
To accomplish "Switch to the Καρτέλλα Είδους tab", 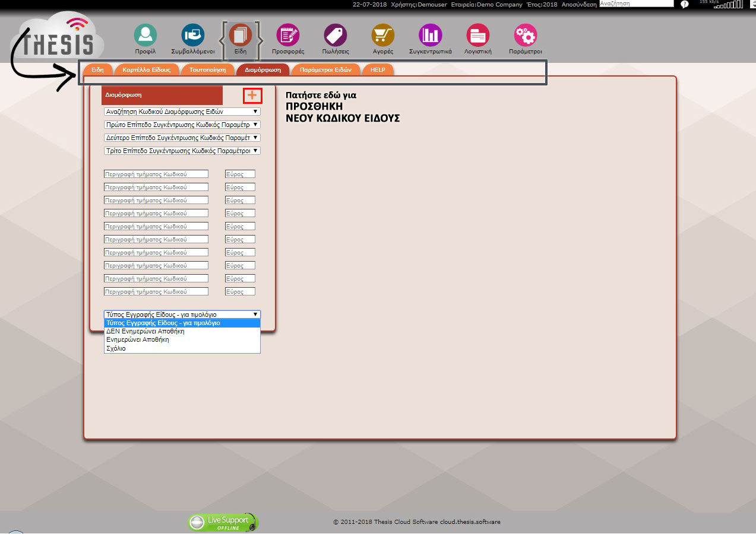I will point(147,70).
